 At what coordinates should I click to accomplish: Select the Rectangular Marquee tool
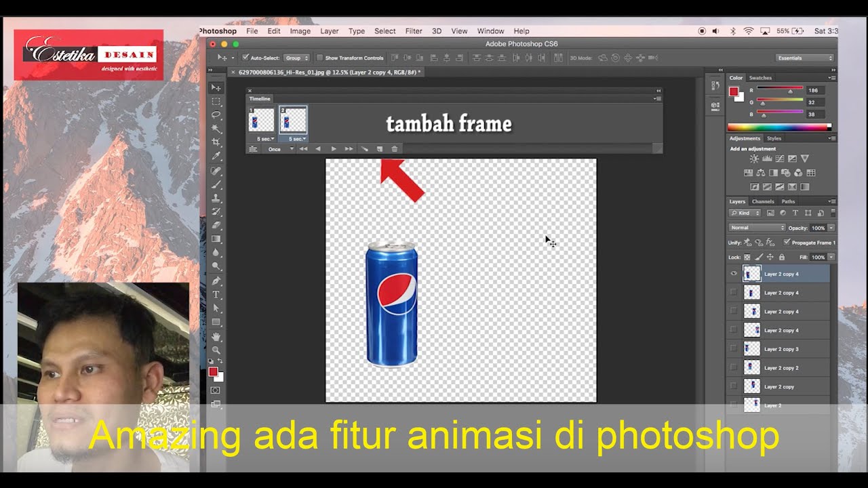click(216, 102)
